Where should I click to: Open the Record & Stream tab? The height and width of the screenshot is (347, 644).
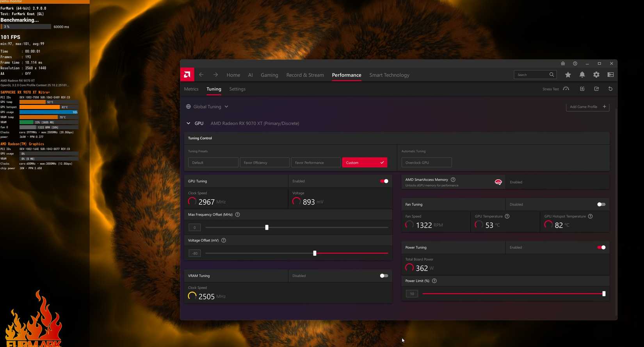pos(305,75)
